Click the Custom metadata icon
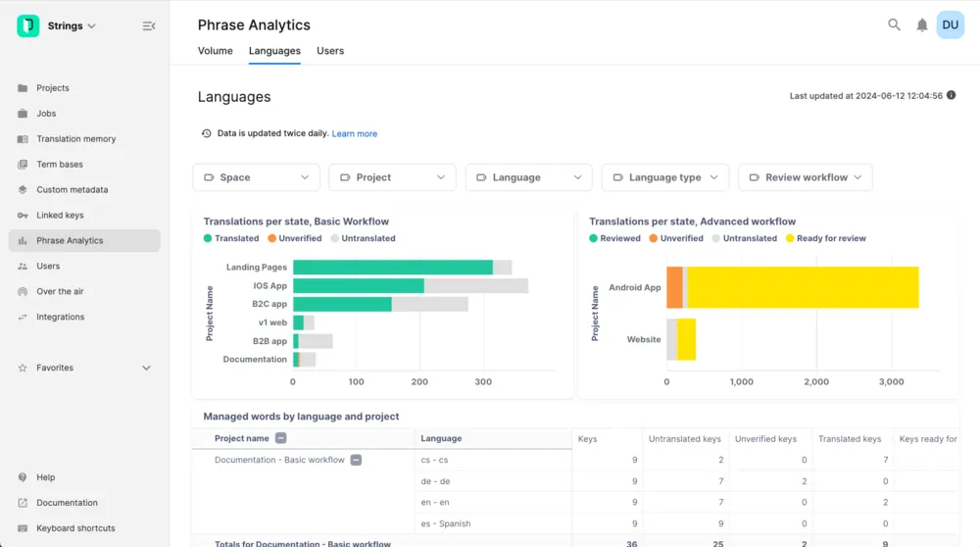The height and width of the screenshot is (547, 980). click(23, 189)
